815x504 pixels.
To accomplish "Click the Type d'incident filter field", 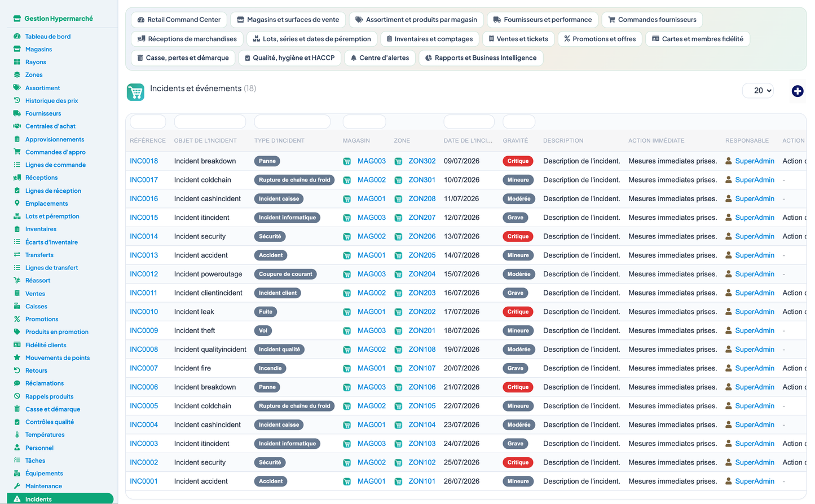I will [292, 122].
